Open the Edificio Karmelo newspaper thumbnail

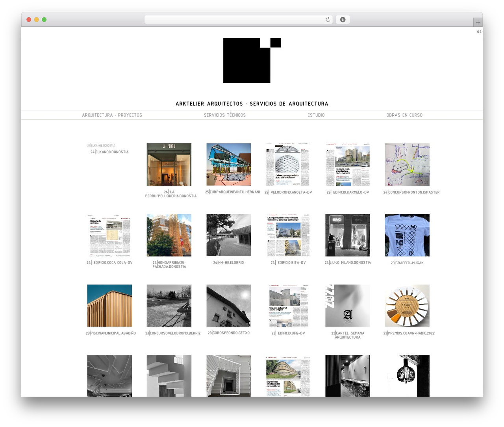tap(348, 165)
